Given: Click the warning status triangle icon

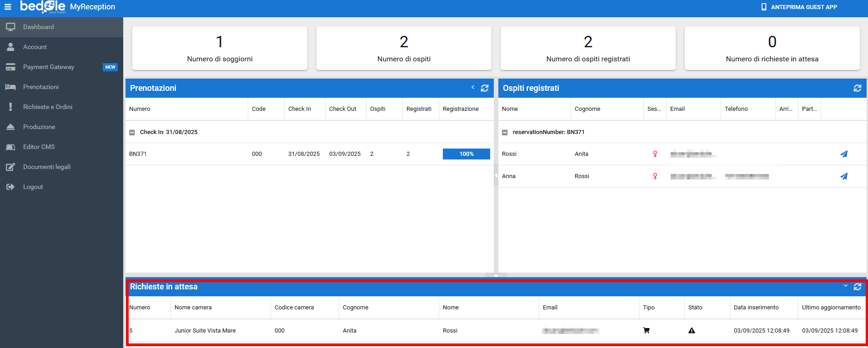Looking at the screenshot, I should (x=692, y=331).
